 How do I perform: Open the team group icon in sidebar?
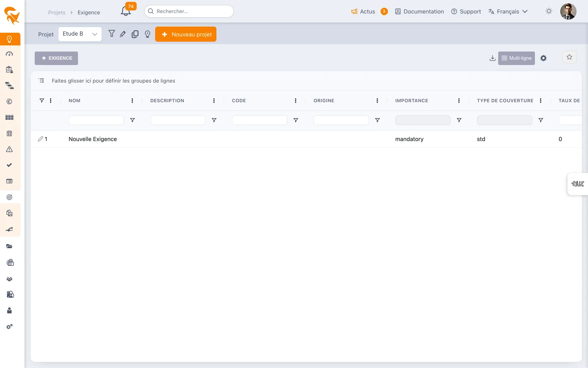(9, 279)
